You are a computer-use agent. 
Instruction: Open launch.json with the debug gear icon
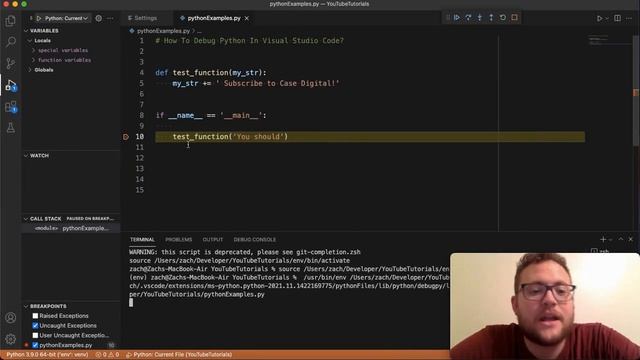[99, 18]
